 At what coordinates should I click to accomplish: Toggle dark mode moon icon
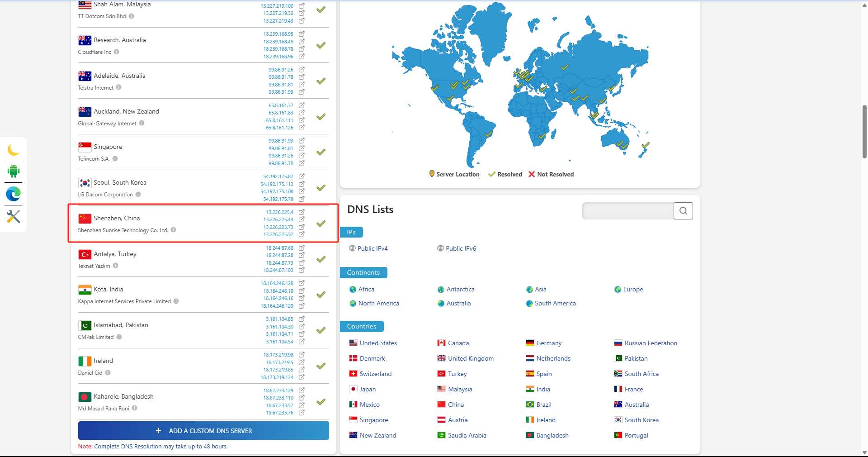coord(14,150)
